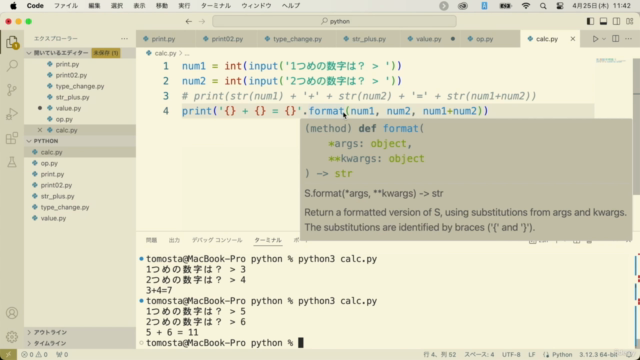
Task: Open the ヘルプ menu
Action: tap(291, 6)
